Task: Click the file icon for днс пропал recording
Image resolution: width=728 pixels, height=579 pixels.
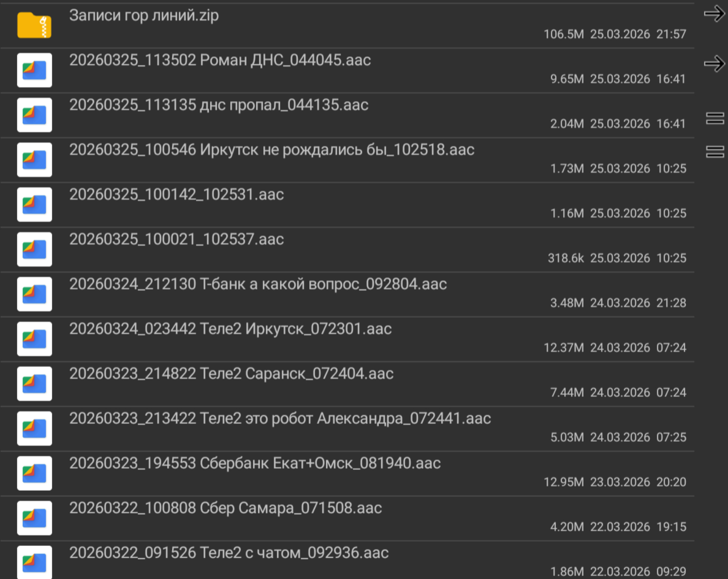Action: (x=34, y=115)
